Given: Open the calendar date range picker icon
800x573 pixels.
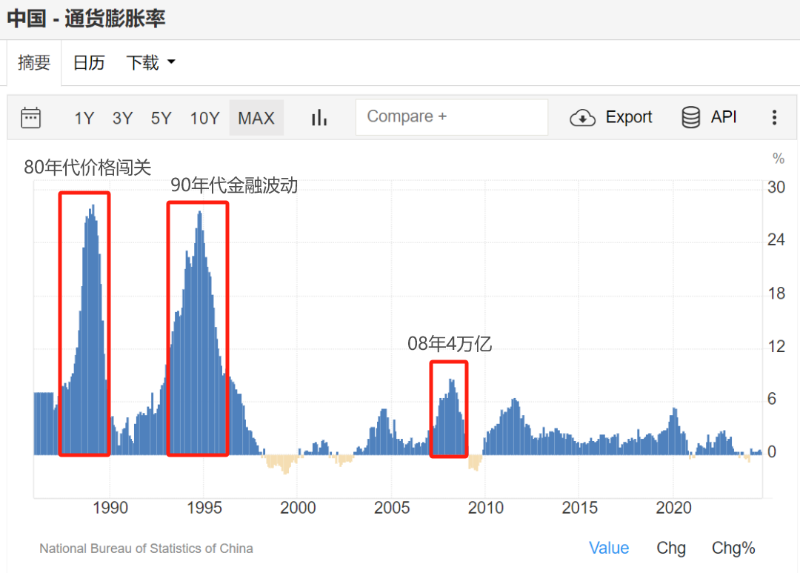Looking at the screenshot, I should pyautogui.click(x=31, y=118).
